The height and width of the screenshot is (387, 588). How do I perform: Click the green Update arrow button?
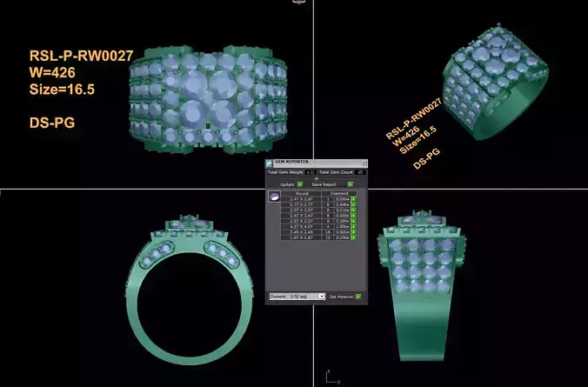(x=300, y=184)
